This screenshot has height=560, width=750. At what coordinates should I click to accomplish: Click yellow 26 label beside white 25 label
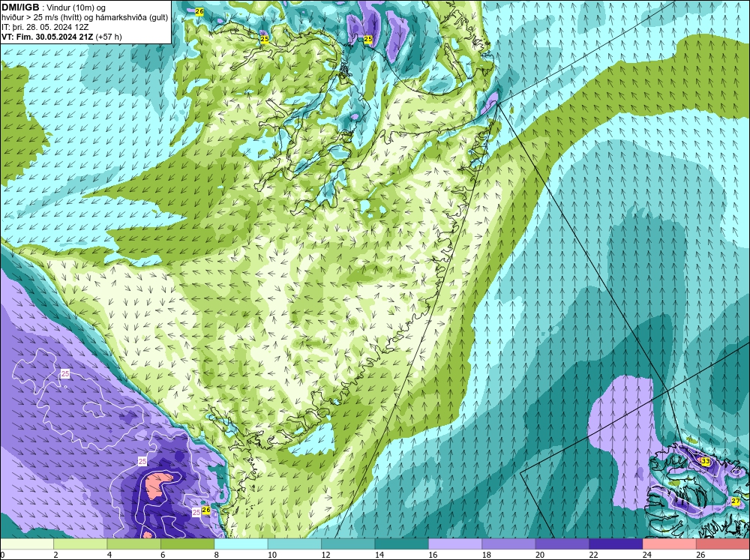[x=206, y=510]
